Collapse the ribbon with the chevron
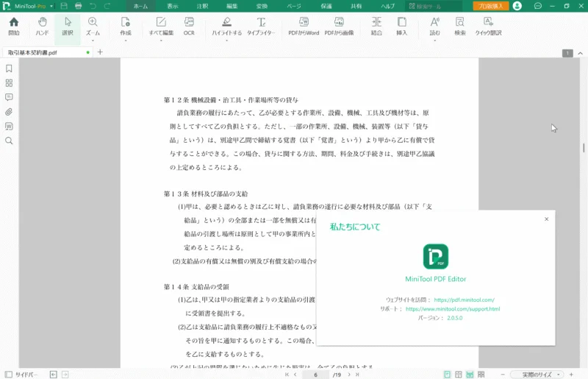The image size is (588, 379). tap(580, 53)
